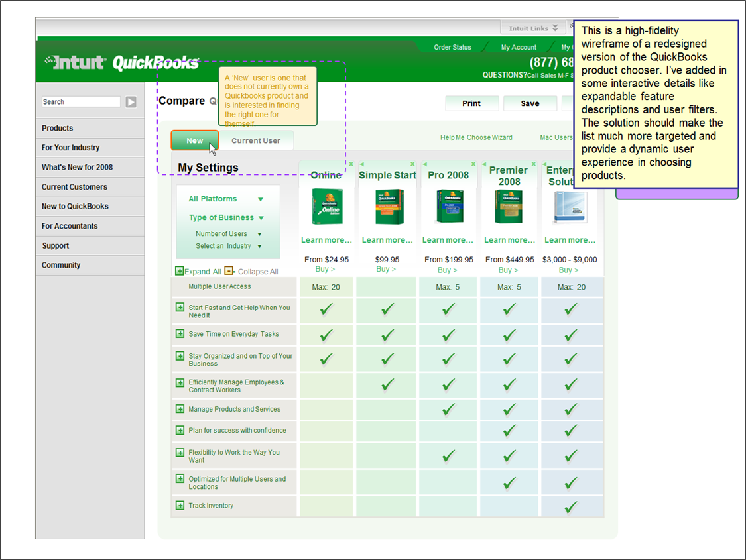Image resolution: width=746 pixels, height=560 pixels.
Task: Open the Help Me Choose Wizard link
Action: tap(476, 137)
